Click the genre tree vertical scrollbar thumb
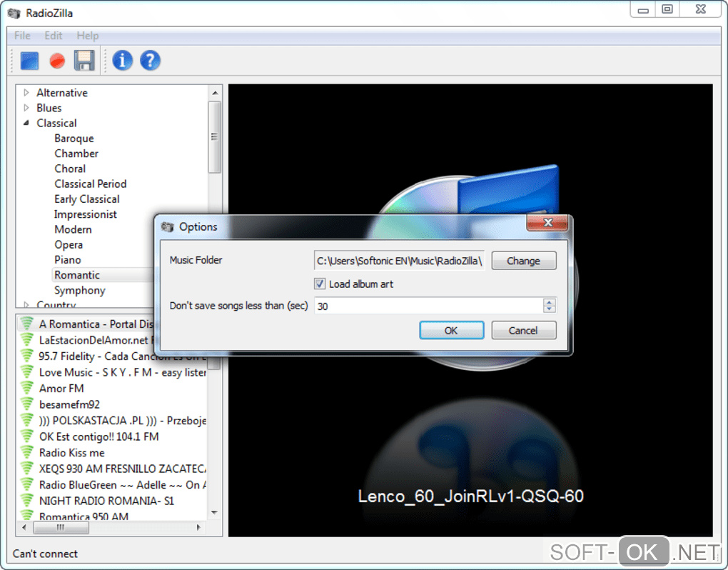The image size is (728, 570). tap(215, 137)
